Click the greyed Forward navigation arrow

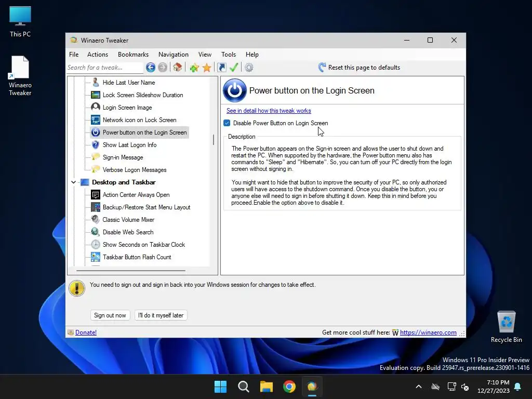163,68
